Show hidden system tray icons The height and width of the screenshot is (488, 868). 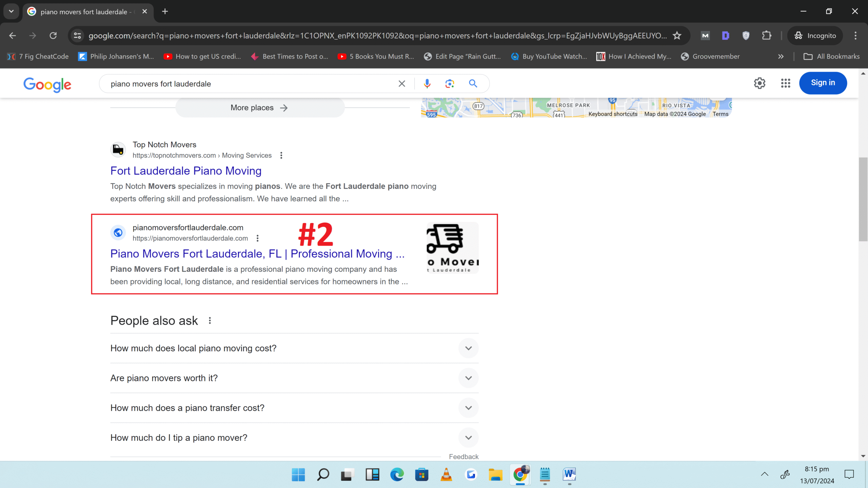click(765, 474)
